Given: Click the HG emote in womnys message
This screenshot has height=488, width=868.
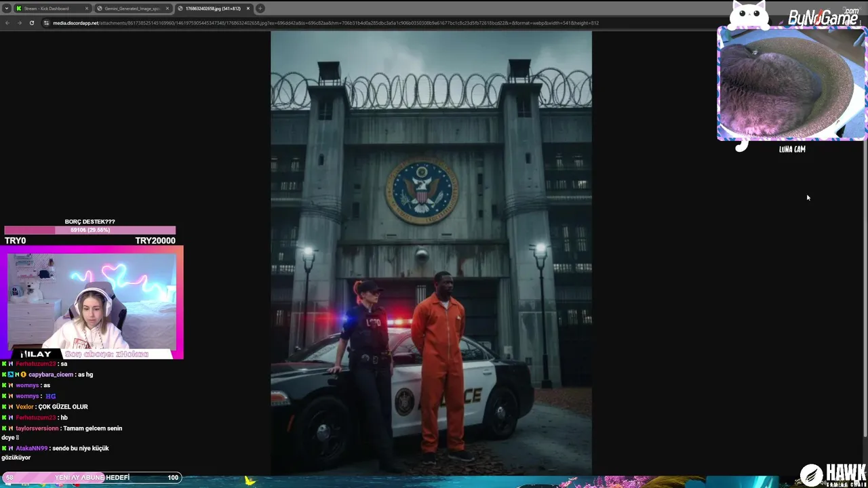Looking at the screenshot, I should click(x=51, y=396).
